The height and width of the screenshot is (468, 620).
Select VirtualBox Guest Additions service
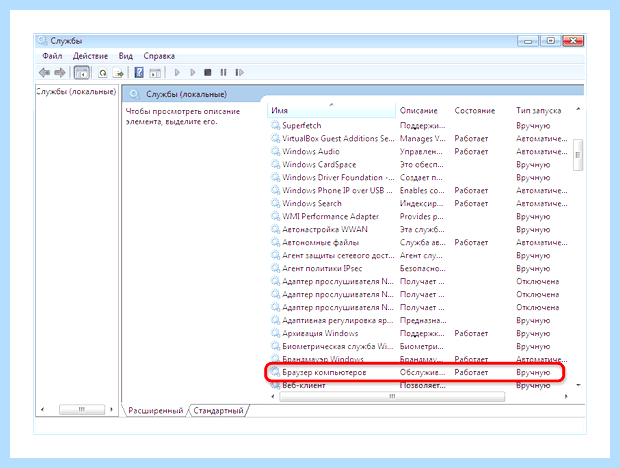click(419, 139)
